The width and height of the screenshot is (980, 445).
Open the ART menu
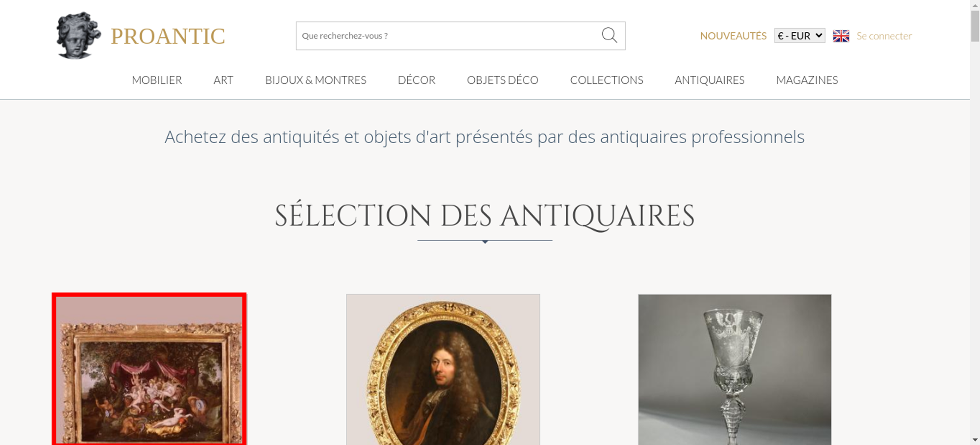coord(223,80)
